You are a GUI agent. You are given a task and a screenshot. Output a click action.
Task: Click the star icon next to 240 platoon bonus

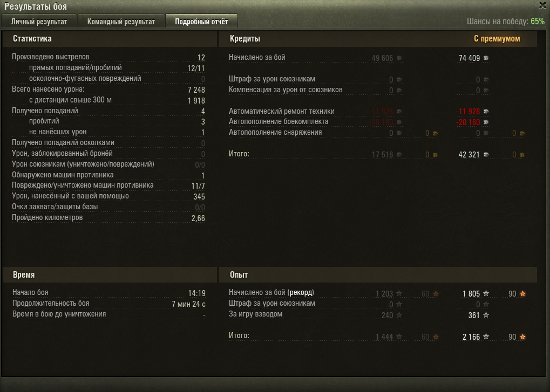tap(399, 315)
